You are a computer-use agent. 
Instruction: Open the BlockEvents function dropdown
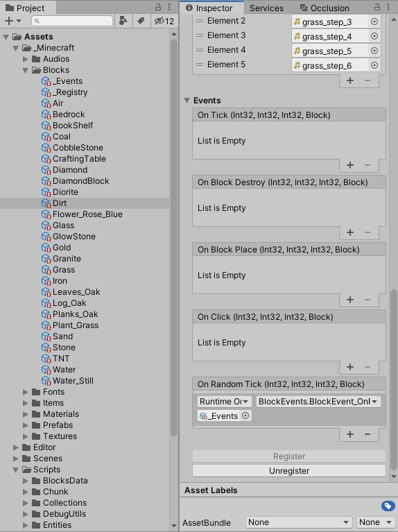coord(318,402)
